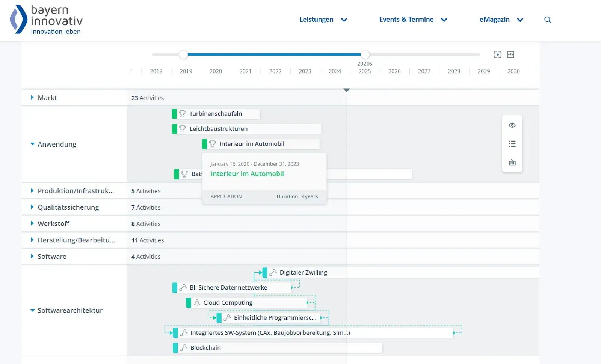Viewport: 601px width, 364px height.
Task: Click the Interieur im Automobil tooltip title
Action: [247, 174]
